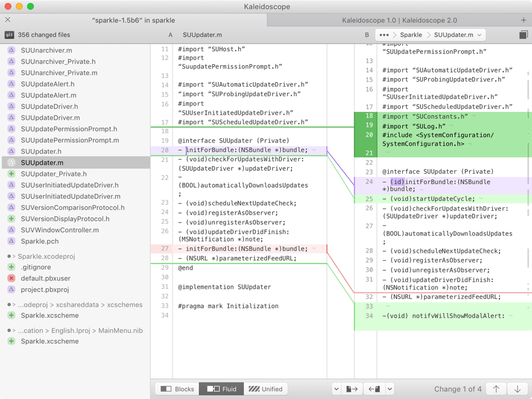Open dropdown left of the copy-right button
The image size is (532, 399).
pos(336,389)
